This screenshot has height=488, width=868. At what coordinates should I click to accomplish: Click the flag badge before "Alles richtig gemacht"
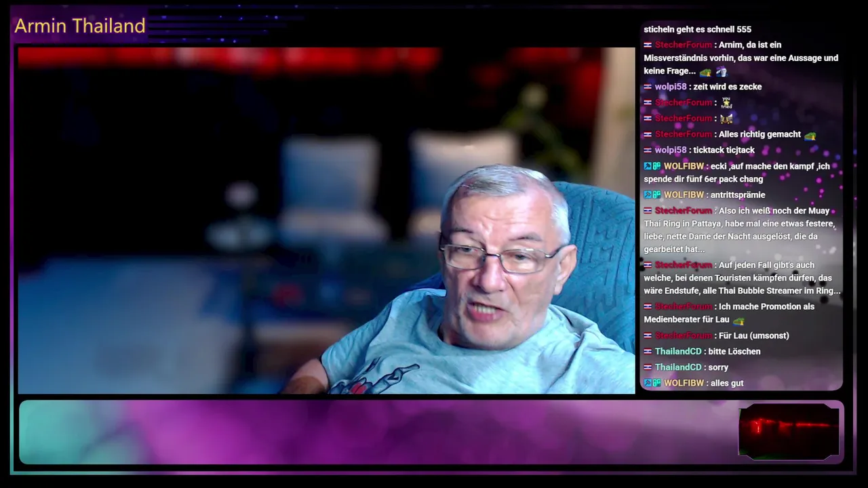pyautogui.click(x=648, y=134)
